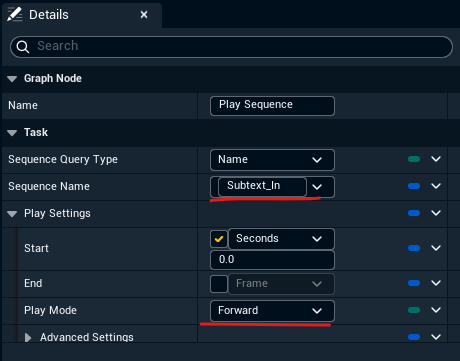Click the blue binding pill for End
Screen dimensions: 460x361
(x=414, y=283)
